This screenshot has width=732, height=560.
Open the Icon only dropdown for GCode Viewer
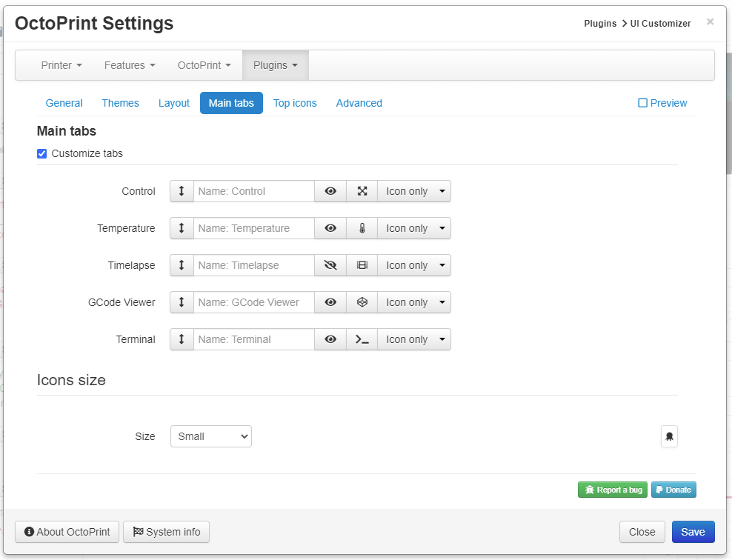click(x=414, y=302)
